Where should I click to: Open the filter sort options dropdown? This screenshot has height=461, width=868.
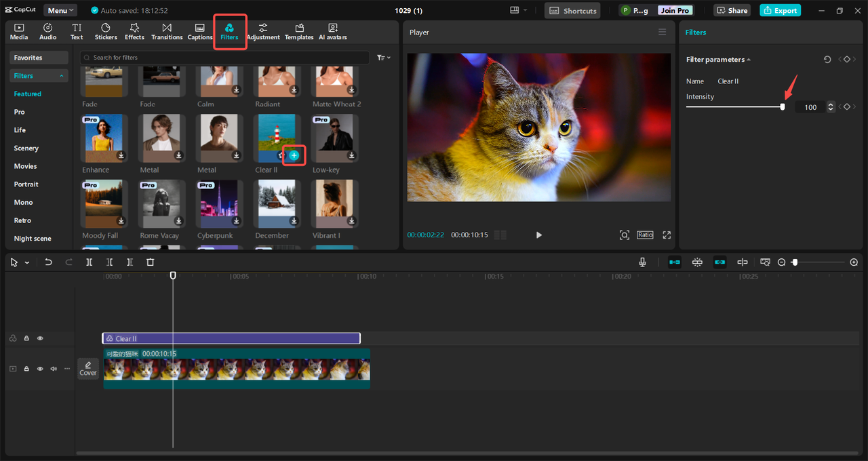click(383, 58)
